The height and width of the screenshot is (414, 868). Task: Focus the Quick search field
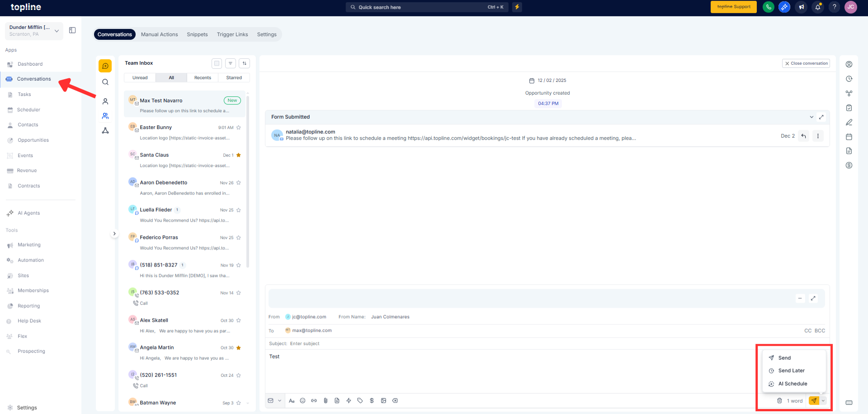pyautogui.click(x=427, y=7)
